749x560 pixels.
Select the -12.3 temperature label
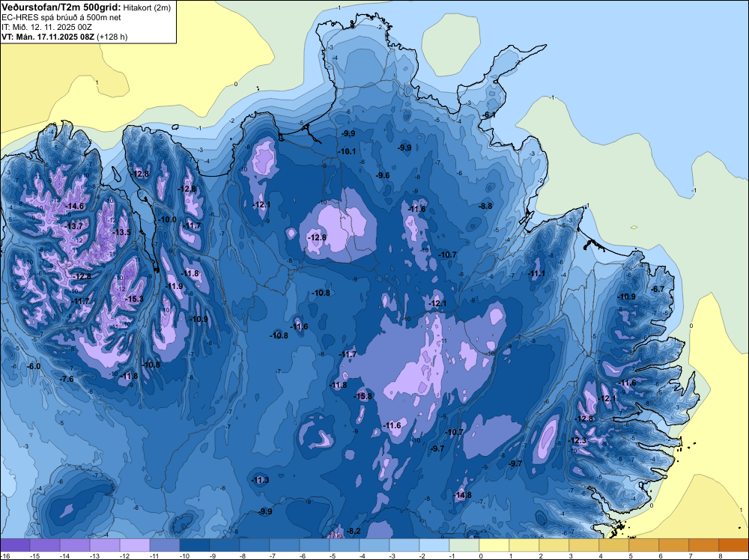click(577, 441)
